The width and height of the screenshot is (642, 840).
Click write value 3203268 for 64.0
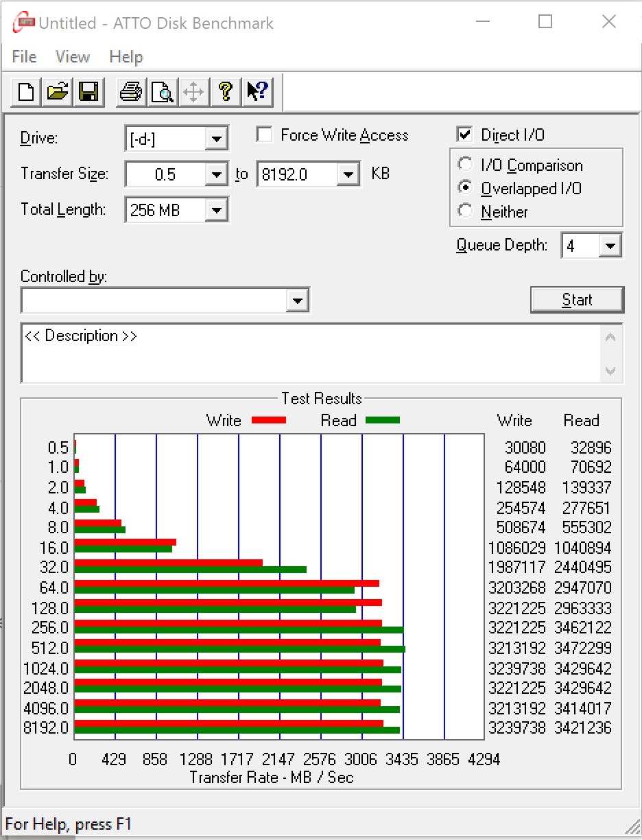click(517, 588)
